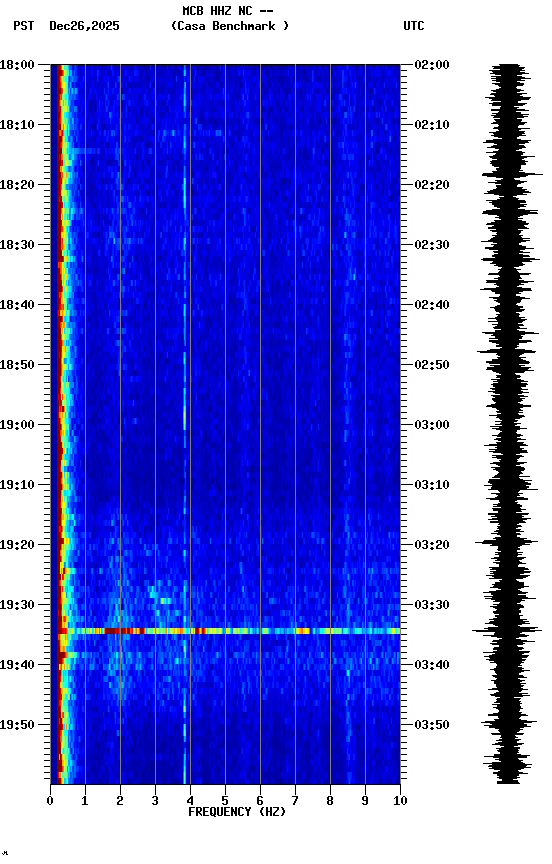Click the 18:30 PST time label
552x864 pixels.
[x=17, y=245]
